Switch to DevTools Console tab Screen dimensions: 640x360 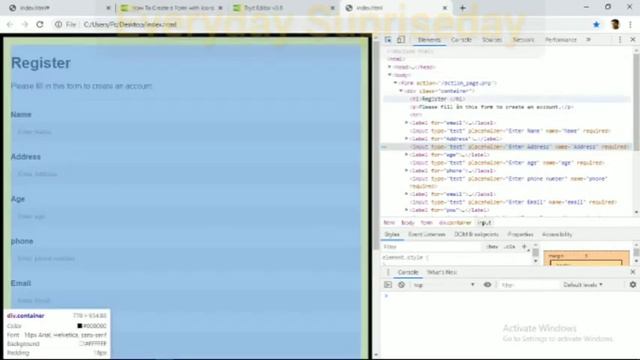[x=461, y=40]
